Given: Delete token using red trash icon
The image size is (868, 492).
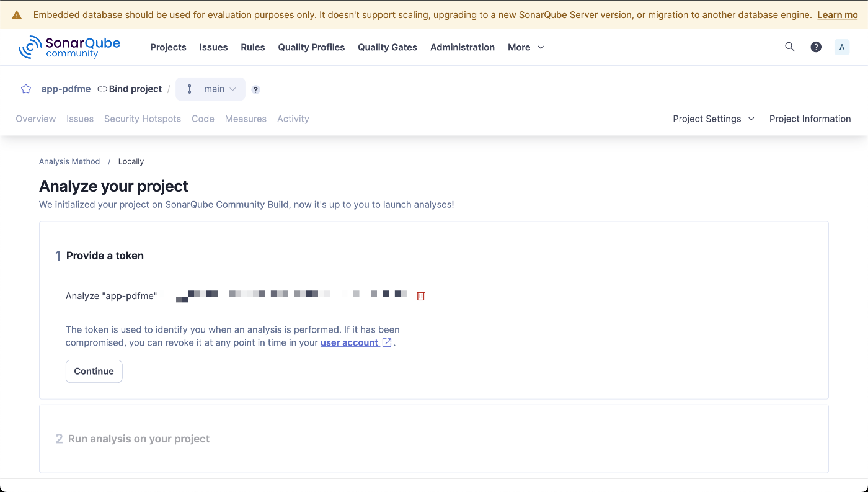Looking at the screenshot, I should tap(421, 296).
